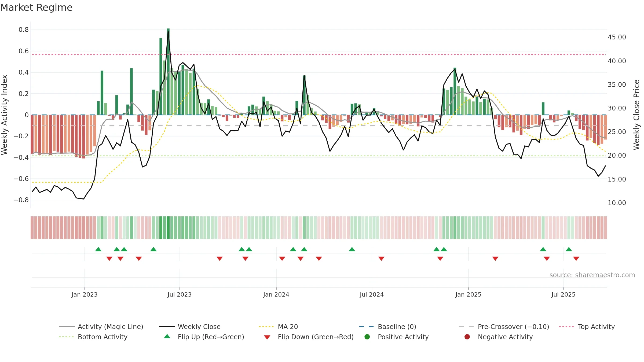The height and width of the screenshot is (362, 644).
Task: Toggle the Activity (Magic Line) legend entry
Action: click(101, 327)
